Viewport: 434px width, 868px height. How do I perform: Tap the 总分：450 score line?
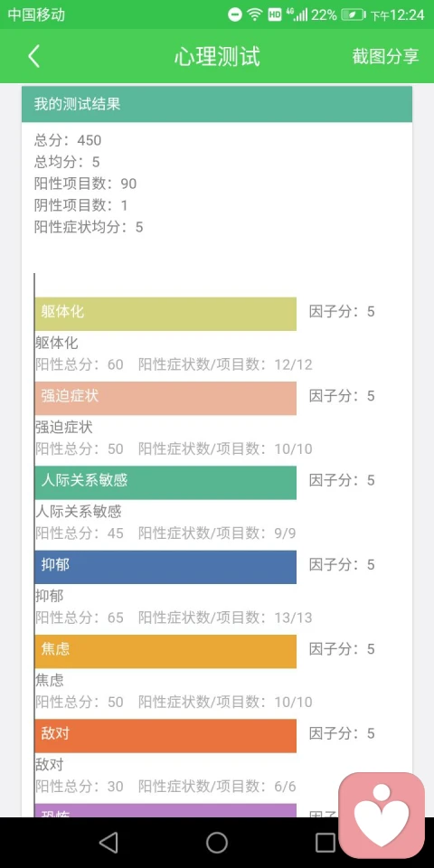pos(68,141)
